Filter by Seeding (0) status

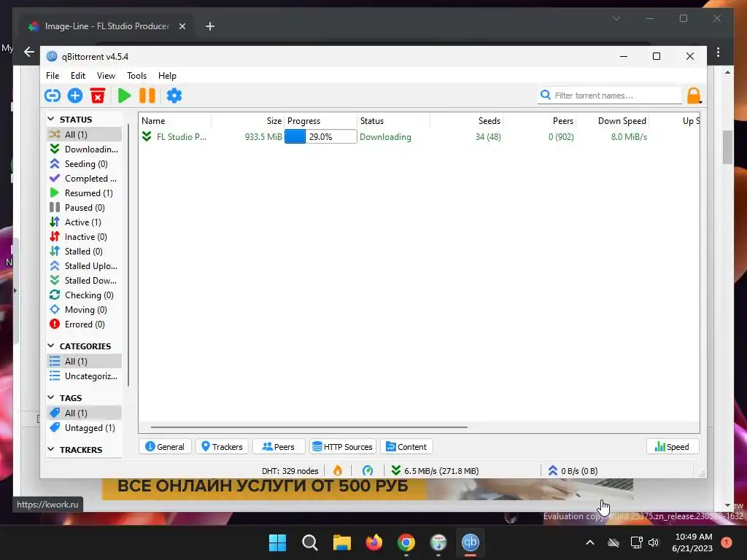(85, 164)
